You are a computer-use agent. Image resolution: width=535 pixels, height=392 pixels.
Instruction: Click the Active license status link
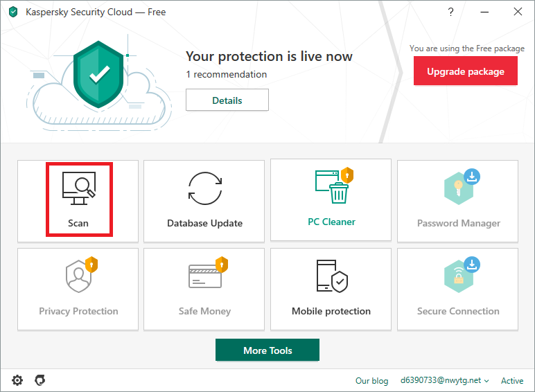coord(512,381)
